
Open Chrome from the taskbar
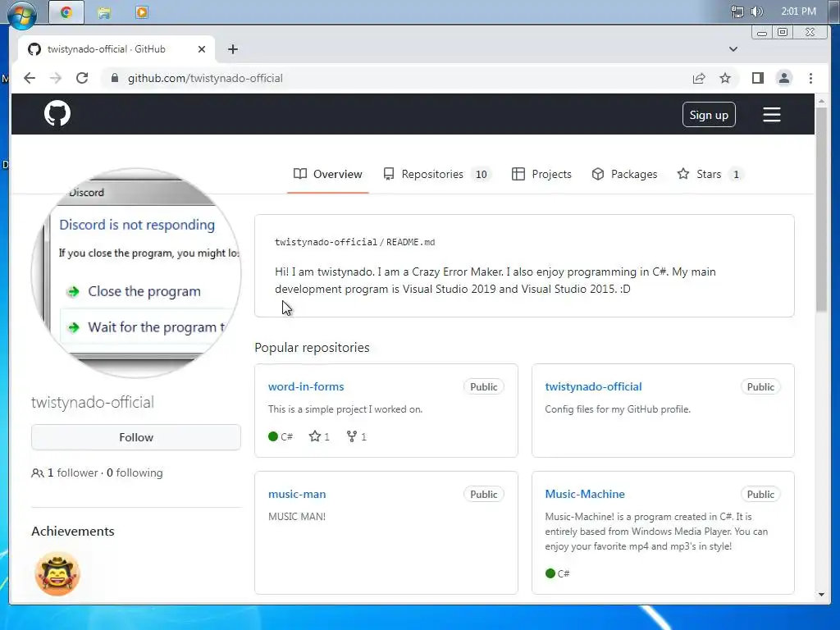point(66,12)
